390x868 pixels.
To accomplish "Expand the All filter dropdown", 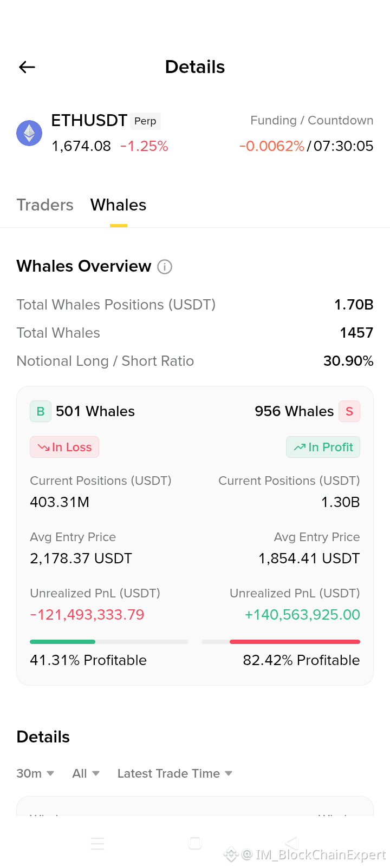I will [x=86, y=773].
